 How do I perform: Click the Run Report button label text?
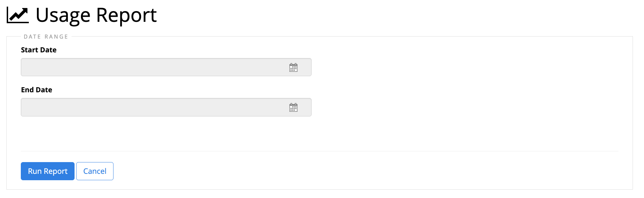48,171
